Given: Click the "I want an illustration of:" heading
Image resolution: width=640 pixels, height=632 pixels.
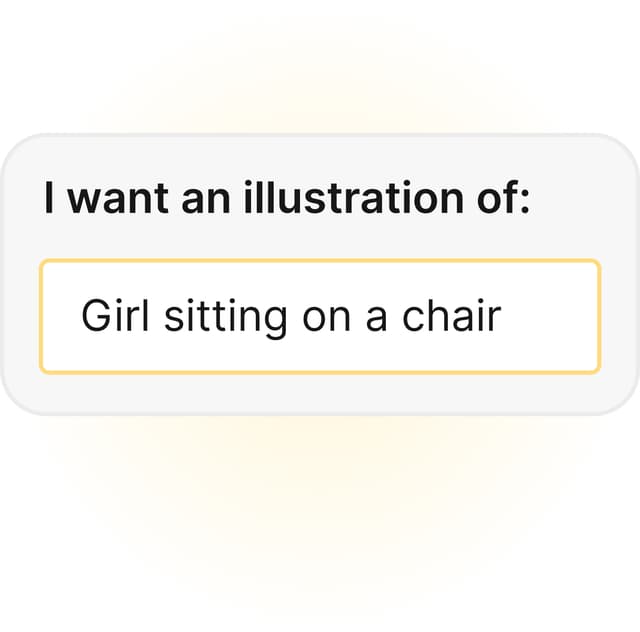Looking at the screenshot, I should click(286, 198).
